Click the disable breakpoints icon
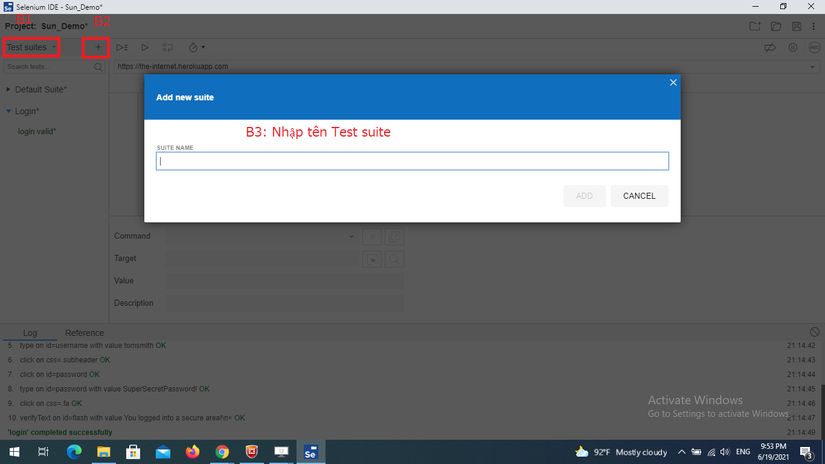 (x=770, y=47)
